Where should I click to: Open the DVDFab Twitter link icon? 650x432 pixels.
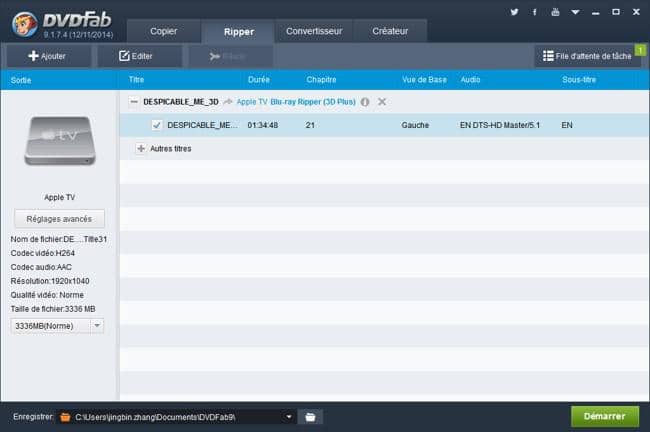pyautogui.click(x=514, y=12)
